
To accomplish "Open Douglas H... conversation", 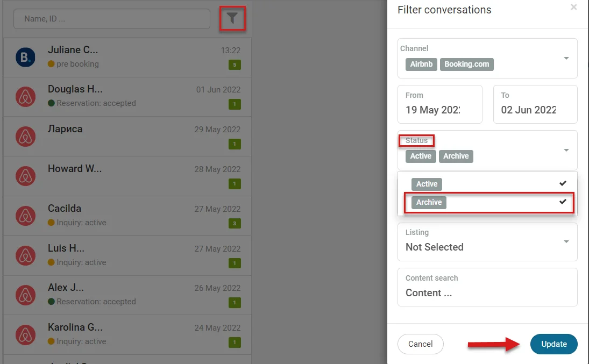I will [127, 97].
